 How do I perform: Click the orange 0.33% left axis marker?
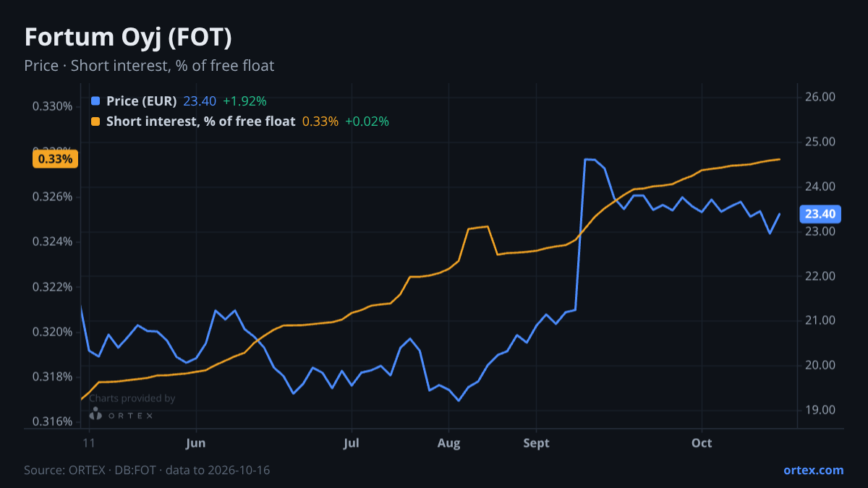click(x=55, y=159)
